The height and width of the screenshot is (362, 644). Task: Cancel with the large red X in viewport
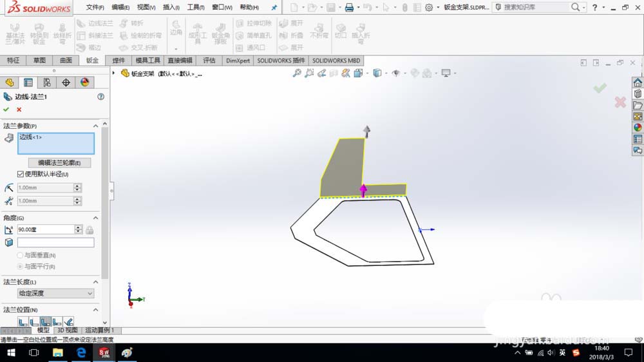(x=620, y=102)
